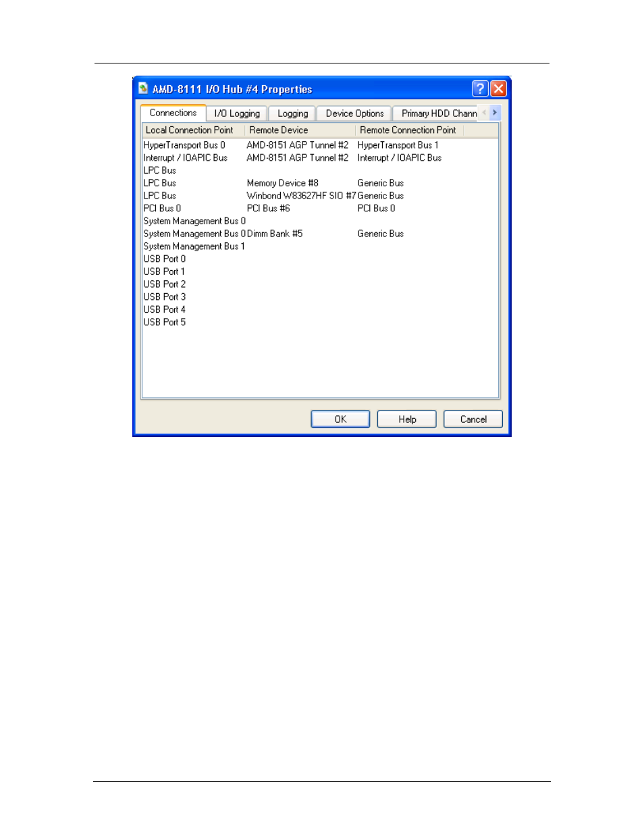Screen dimensions: 644x834
Task: Sort by Local Connection Point column header
Action: pyautogui.click(x=193, y=130)
